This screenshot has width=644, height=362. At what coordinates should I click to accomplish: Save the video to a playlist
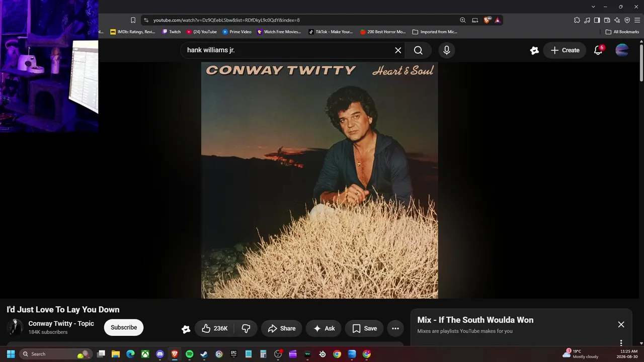(x=364, y=328)
